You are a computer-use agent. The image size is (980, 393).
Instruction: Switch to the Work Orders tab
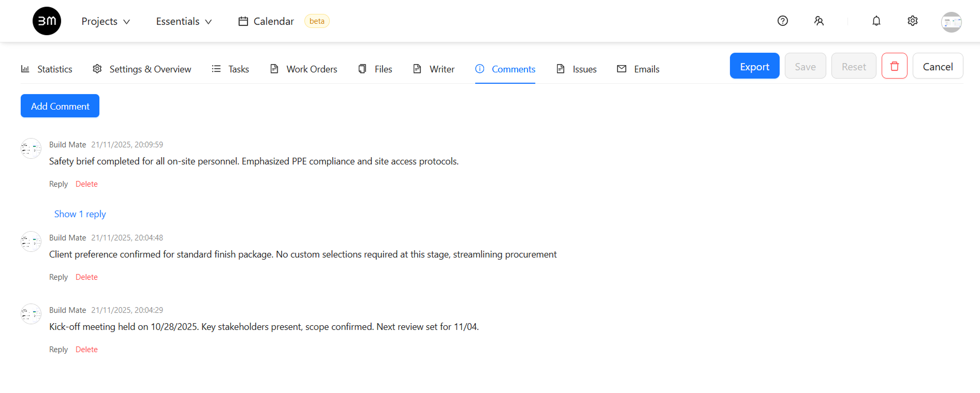click(304, 69)
